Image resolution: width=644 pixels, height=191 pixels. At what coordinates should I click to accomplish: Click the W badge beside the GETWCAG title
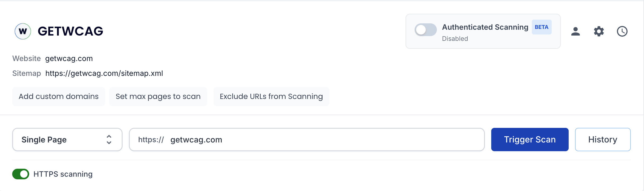[x=23, y=31]
